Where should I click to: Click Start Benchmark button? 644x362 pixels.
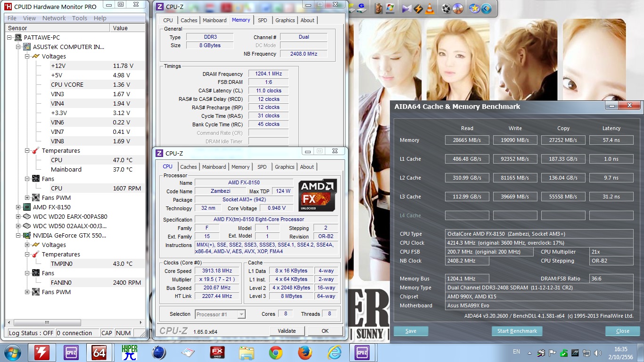tap(517, 331)
